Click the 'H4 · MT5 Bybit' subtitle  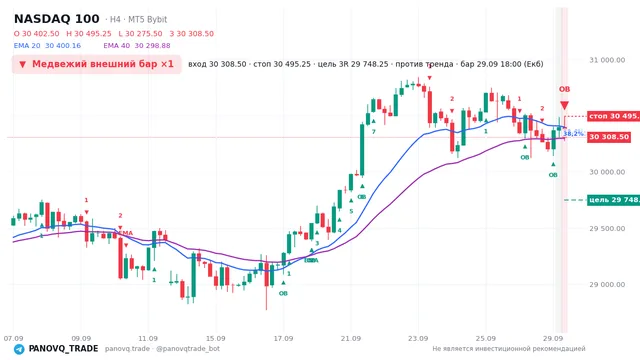click(138, 19)
